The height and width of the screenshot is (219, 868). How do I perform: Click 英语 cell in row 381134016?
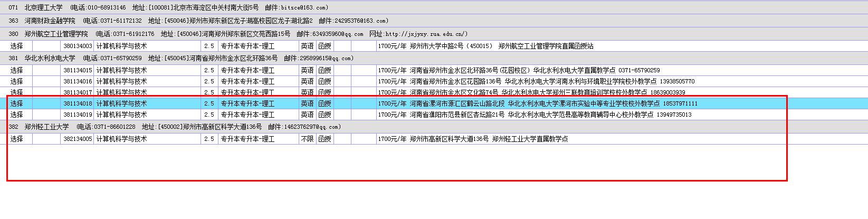[x=307, y=81]
